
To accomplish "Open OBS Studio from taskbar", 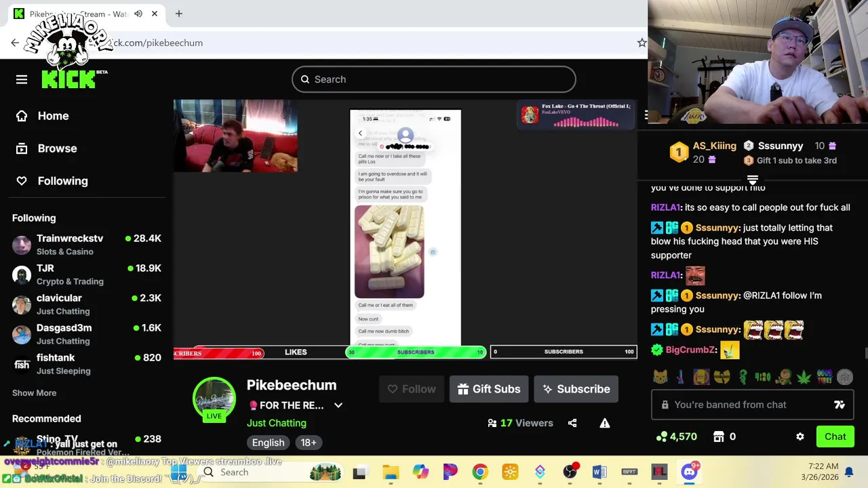I will click(570, 472).
